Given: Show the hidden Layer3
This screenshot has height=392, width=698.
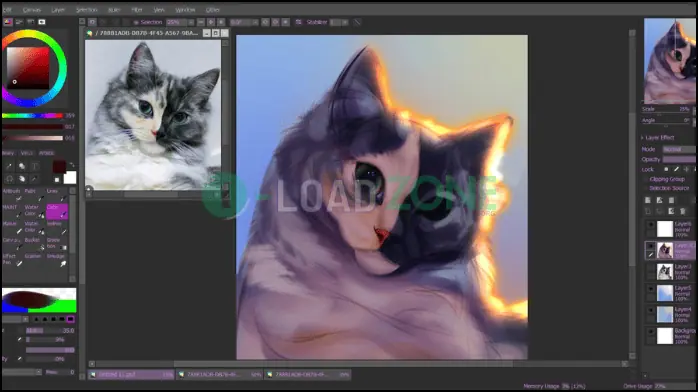Looking at the screenshot, I should click(x=650, y=268).
